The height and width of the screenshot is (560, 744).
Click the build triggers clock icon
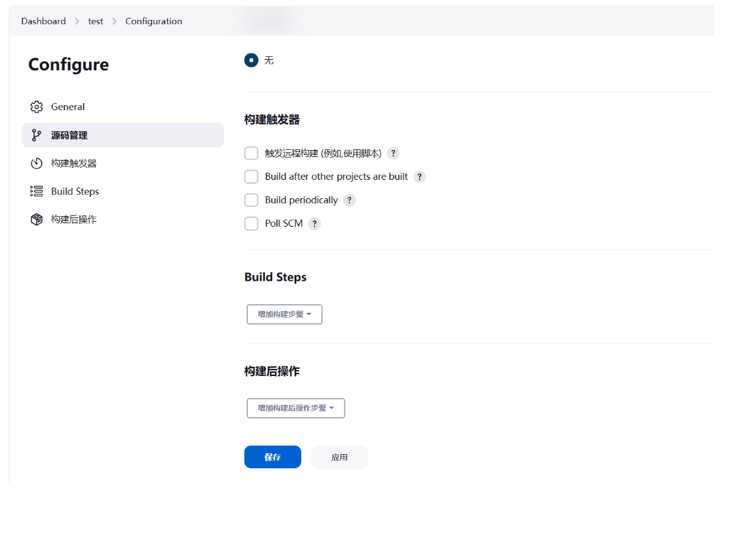[36, 163]
